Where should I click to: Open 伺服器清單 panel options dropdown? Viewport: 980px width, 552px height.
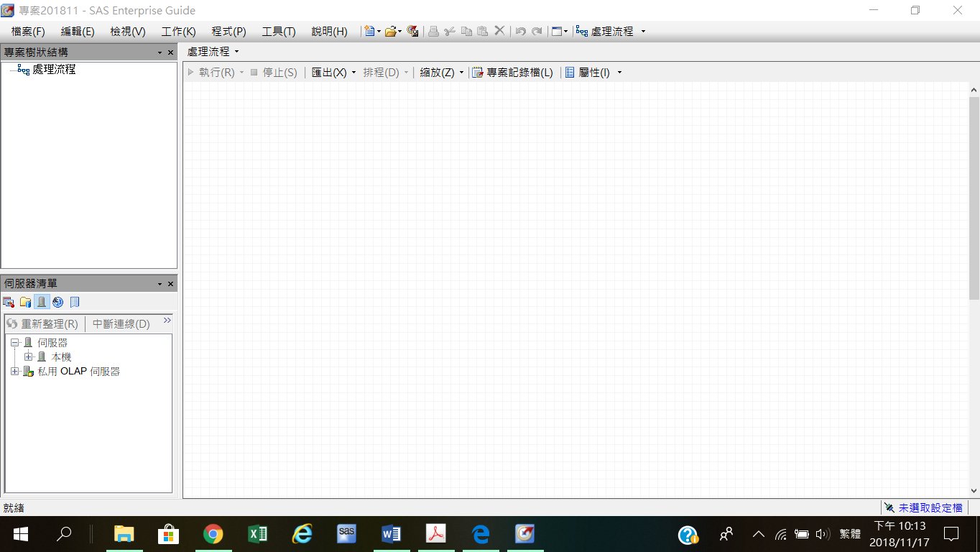(160, 284)
